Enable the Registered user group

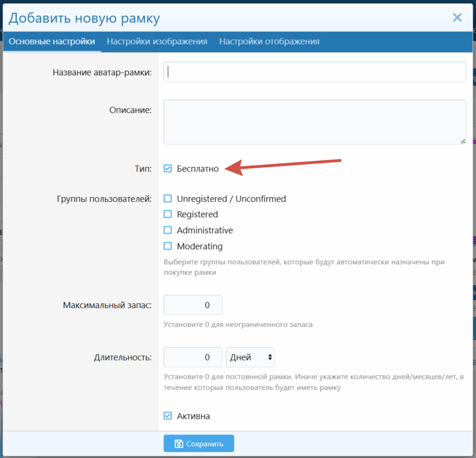[x=167, y=214]
